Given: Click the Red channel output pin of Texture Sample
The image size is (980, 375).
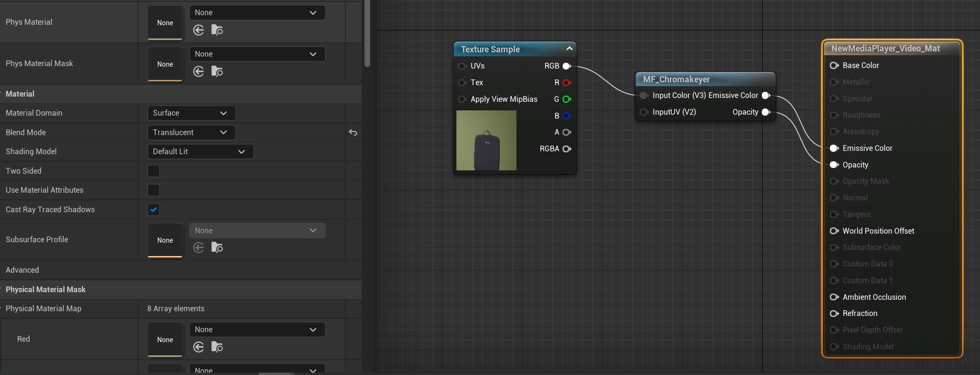Looking at the screenshot, I should coord(566,83).
